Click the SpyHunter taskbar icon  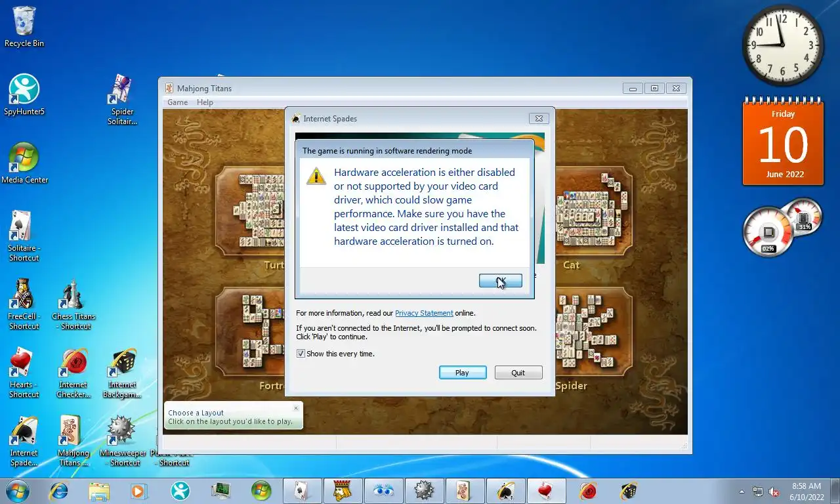(x=180, y=491)
